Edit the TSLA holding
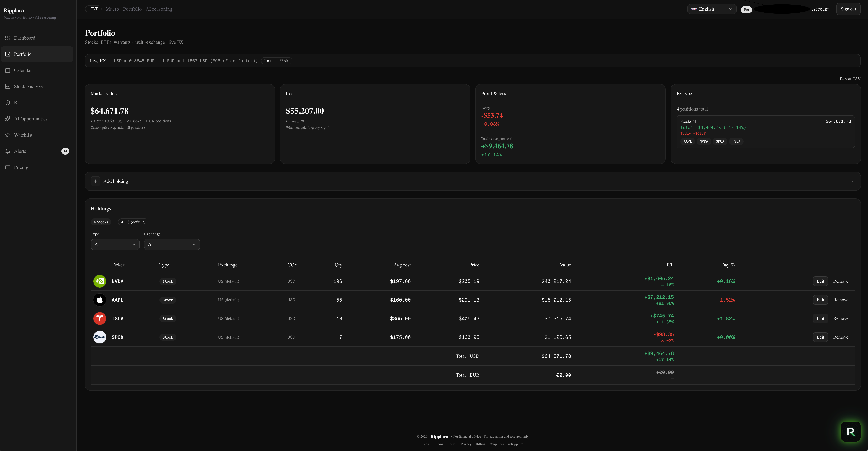Screen dimensions: 868x451 (820, 318)
